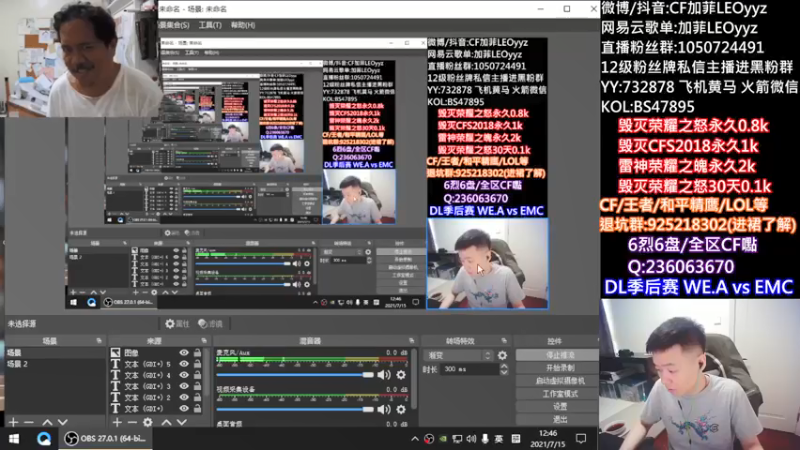Pop out the 来源 dock panel
800x450 pixels.
point(204,340)
